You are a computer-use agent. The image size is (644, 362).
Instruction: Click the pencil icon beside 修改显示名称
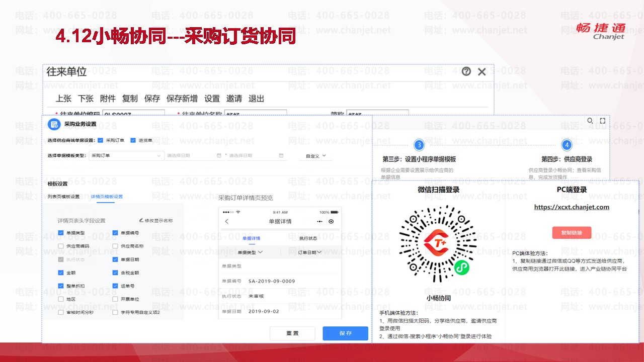(x=141, y=220)
